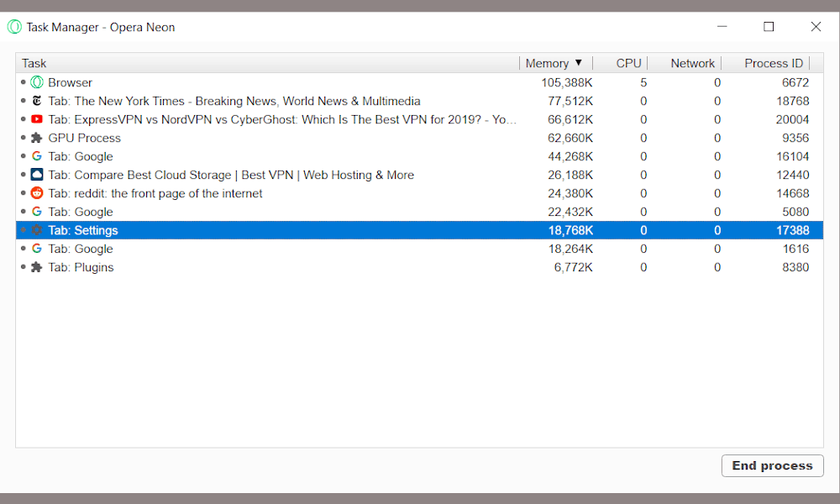This screenshot has height=504, width=840.
Task: Click the Task column header
Action: tap(34, 63)
